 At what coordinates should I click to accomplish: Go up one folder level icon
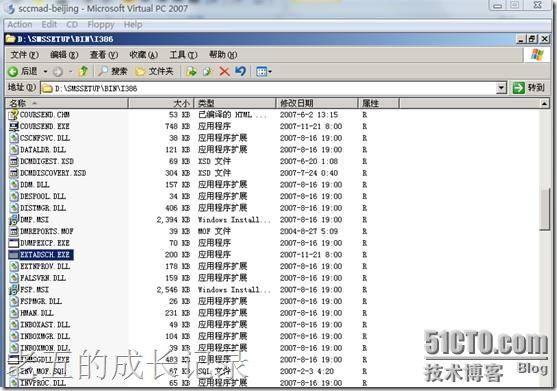click(x=83, y=71)
